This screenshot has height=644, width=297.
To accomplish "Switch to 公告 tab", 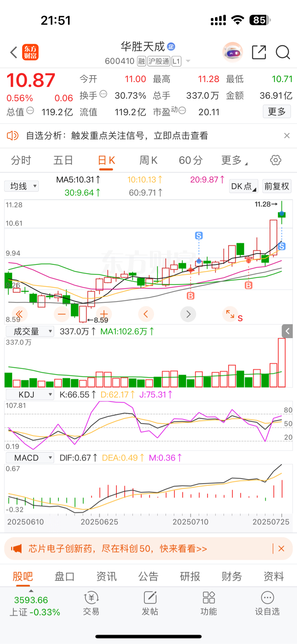I will point(148,576).
